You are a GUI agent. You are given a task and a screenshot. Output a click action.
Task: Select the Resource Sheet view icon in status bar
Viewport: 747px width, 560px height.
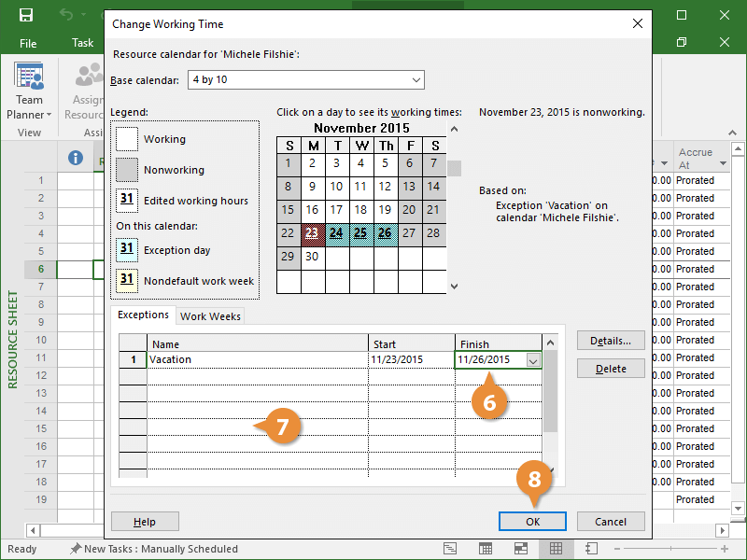coord(556,549)
